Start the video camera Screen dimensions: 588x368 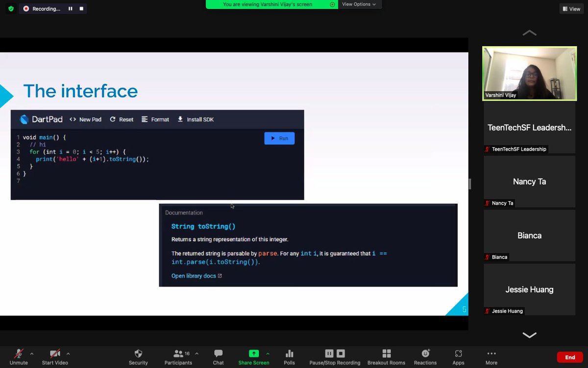click(x=55, y=357)
